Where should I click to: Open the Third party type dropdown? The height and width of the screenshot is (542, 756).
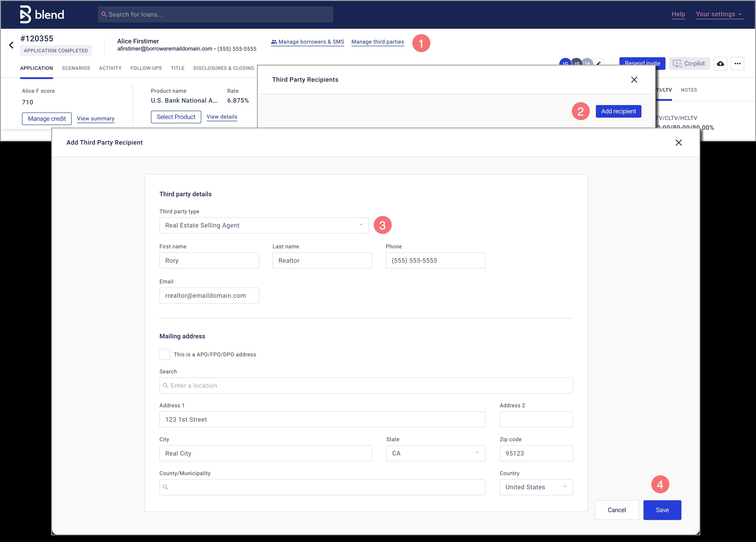point(264,225)
